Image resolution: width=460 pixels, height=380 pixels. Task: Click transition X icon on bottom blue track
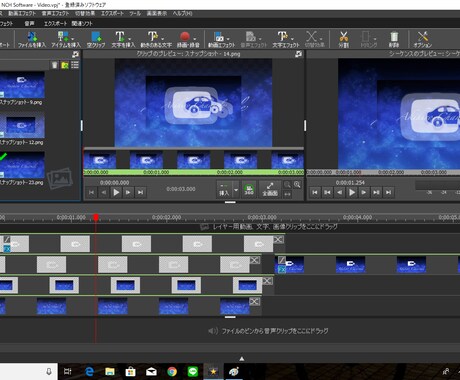click(x=254, y=302)
